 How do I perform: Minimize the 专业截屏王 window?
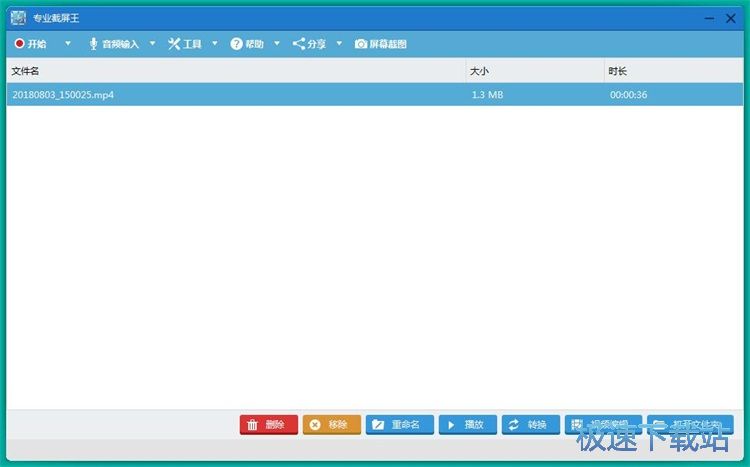tap(710, 18)
